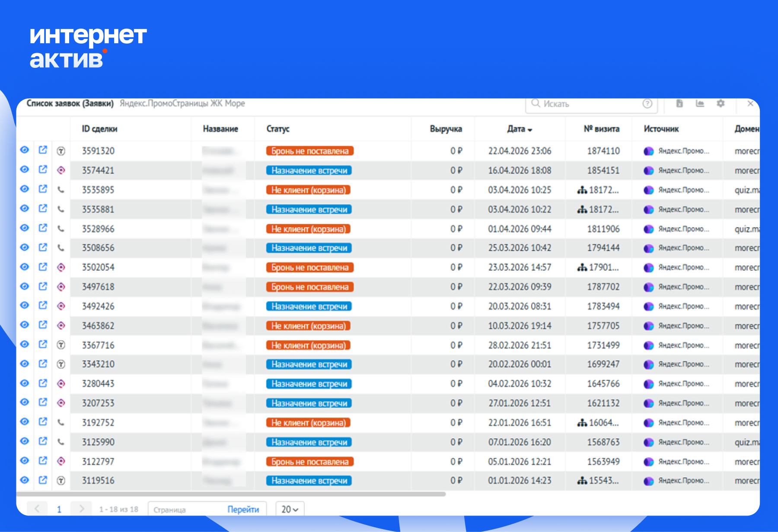
Task: Open deal 3497618 in new window icon
Action: point(43,286)
